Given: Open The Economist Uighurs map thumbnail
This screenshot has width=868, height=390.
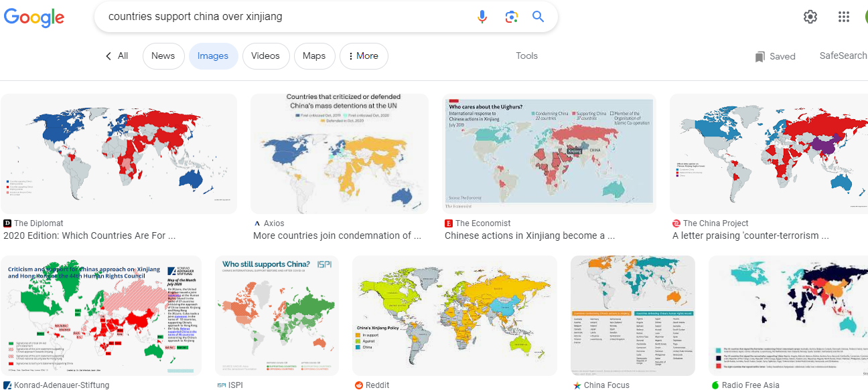Looking at the screenshot, I should point(549,154).
